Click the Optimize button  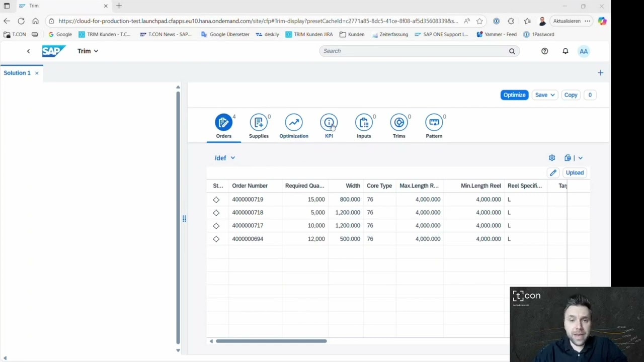click(514, 95)
